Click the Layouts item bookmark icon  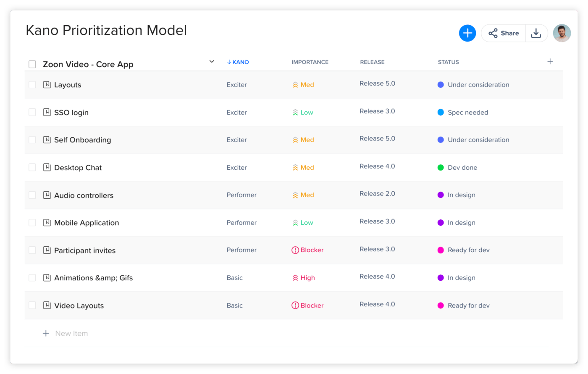[47, 84]
